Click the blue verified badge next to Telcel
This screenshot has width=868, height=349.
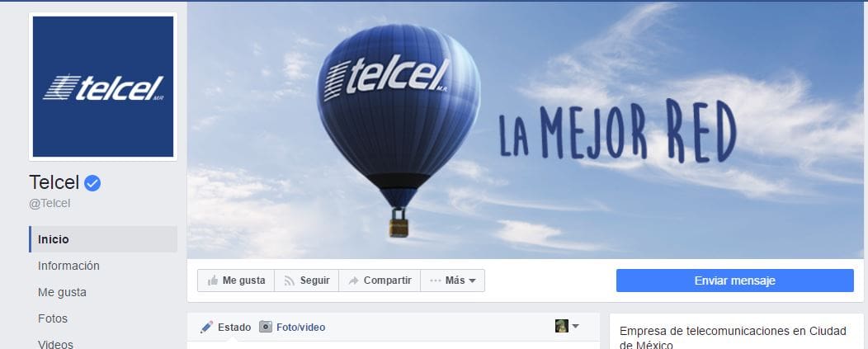92,183
